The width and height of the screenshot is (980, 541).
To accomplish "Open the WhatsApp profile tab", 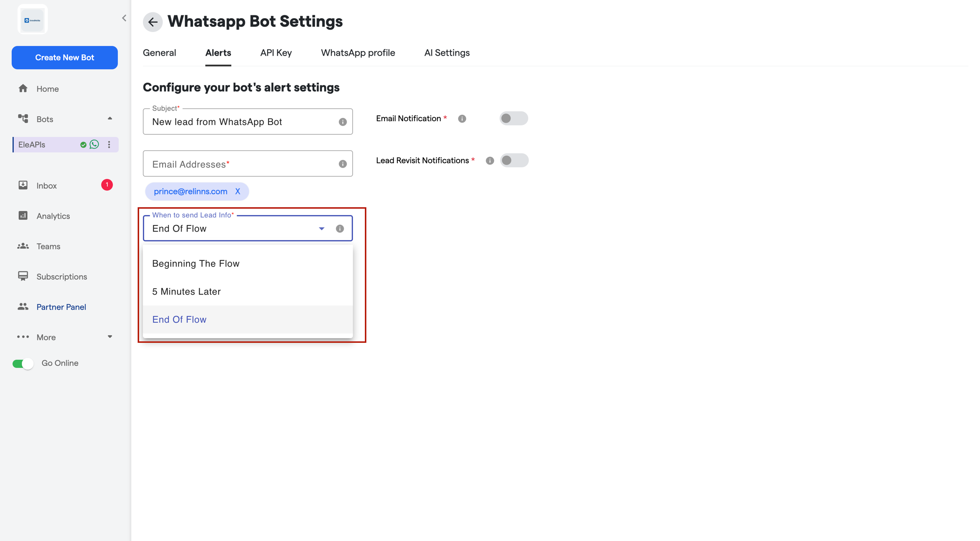I will 358,53.
